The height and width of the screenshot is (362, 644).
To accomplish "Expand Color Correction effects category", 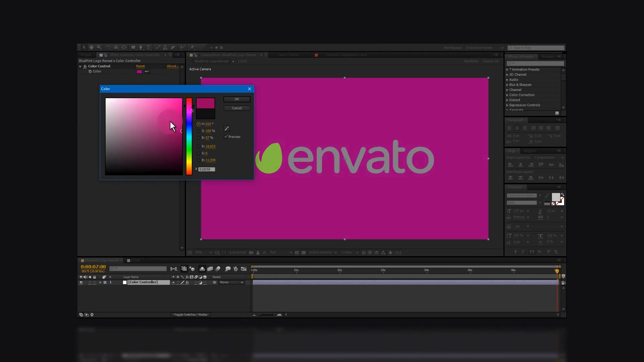I will pyautogui.click(x=507, y=95).
